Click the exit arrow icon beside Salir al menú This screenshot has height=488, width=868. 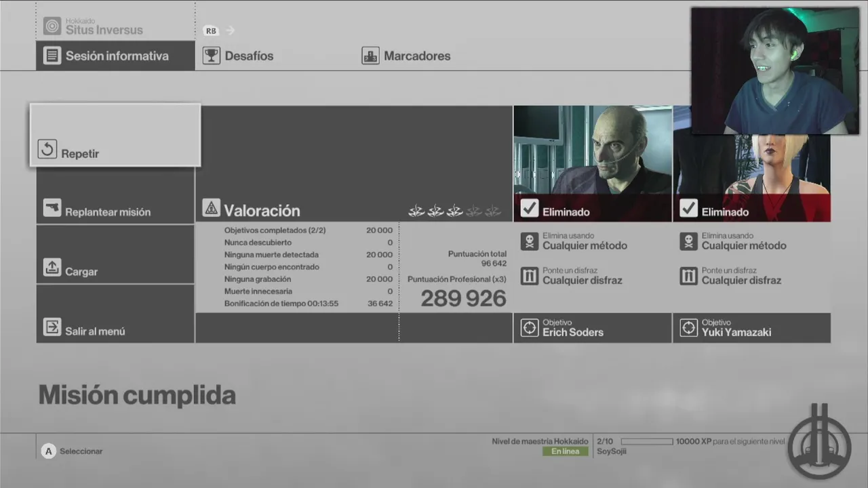[52, 327]
